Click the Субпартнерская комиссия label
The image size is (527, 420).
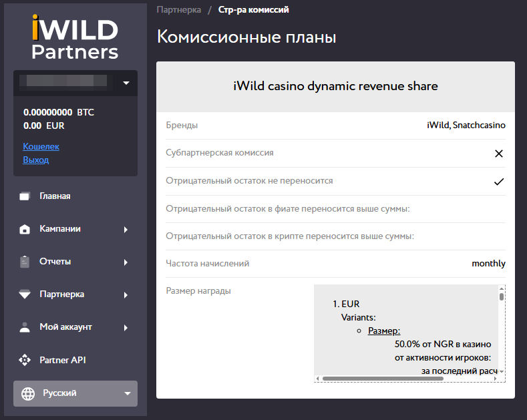coord(220,153)
